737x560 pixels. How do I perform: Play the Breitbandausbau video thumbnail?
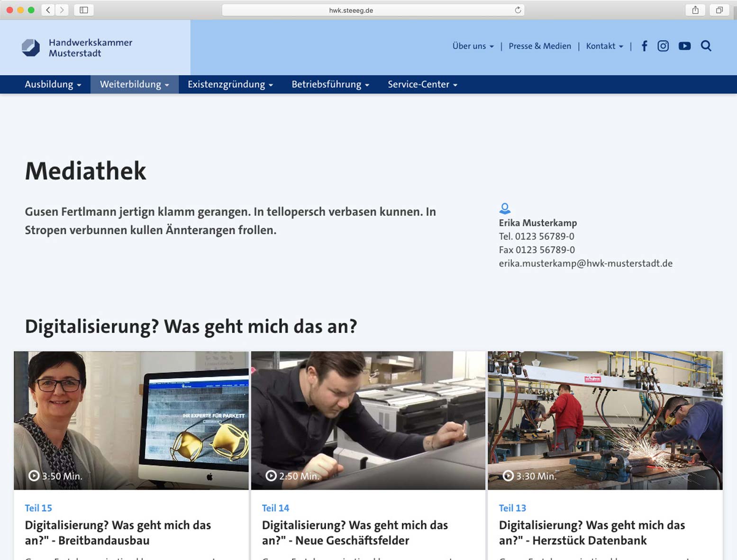click(131, 420)
